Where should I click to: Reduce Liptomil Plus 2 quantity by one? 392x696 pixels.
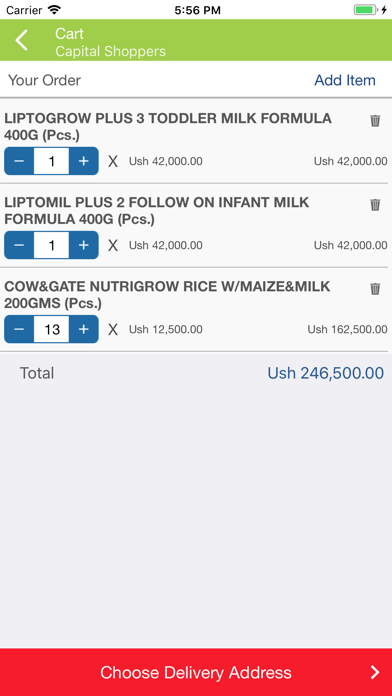pos(19,245)
